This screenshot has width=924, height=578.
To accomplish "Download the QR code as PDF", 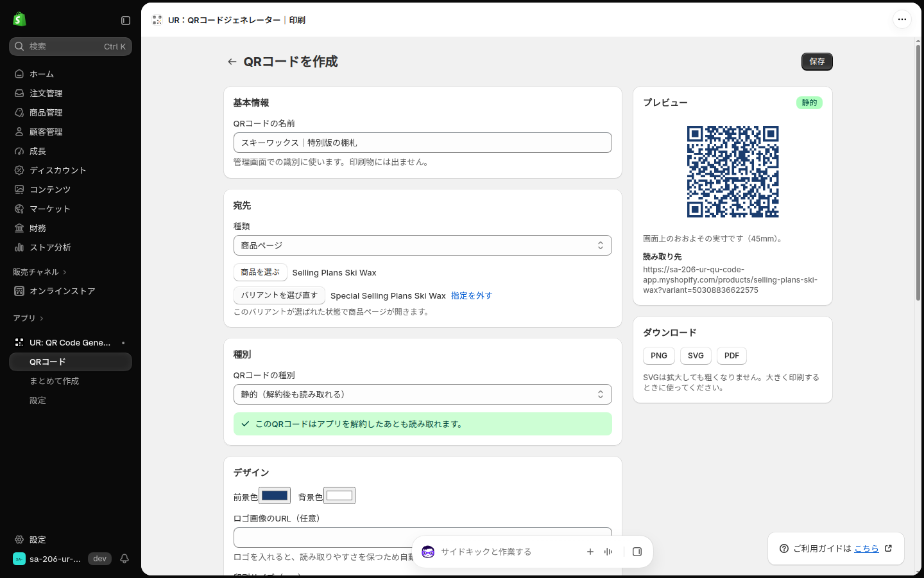I will tap(732, 356).
